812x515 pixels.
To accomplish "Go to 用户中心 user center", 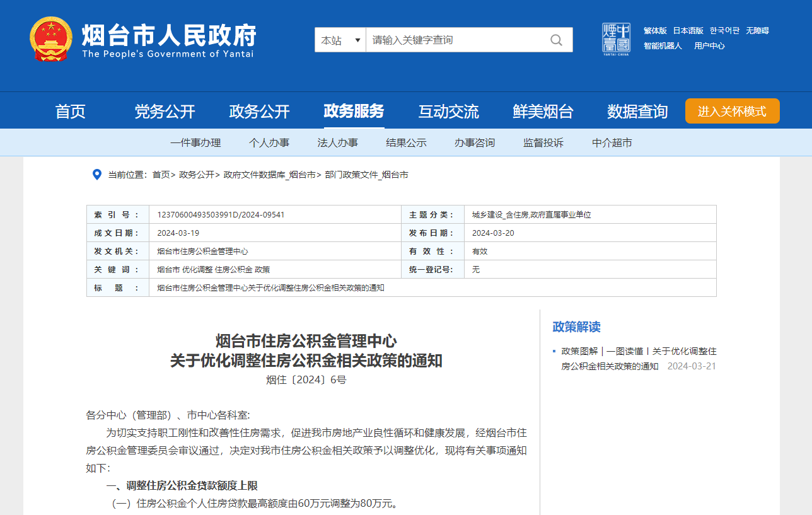I will pyautogui.click(x=709, y=46).
